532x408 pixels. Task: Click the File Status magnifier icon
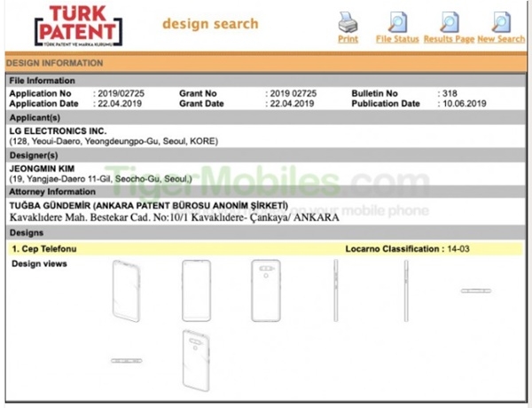pos(397,22)
